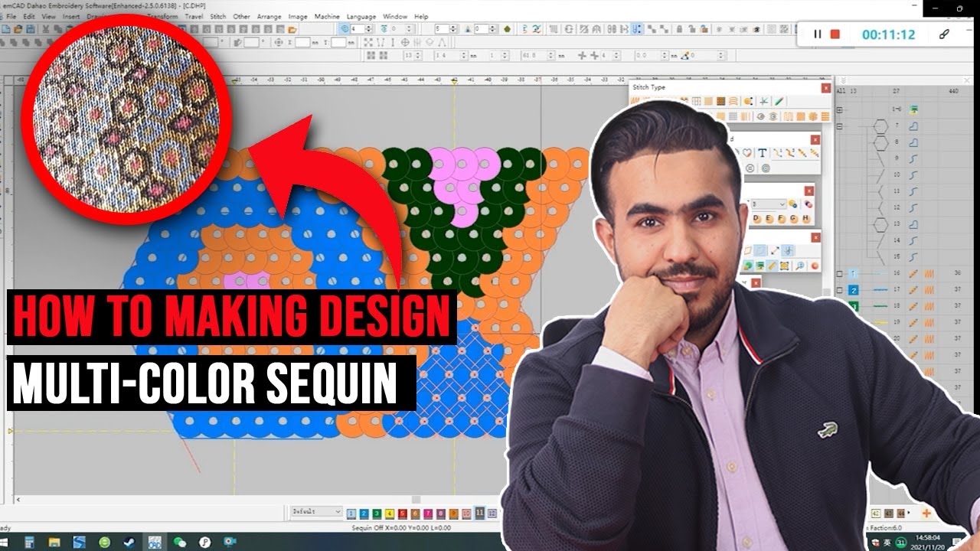Select sequin button E
The width and height of the screenshot is (980, 551).
[769, 219]
